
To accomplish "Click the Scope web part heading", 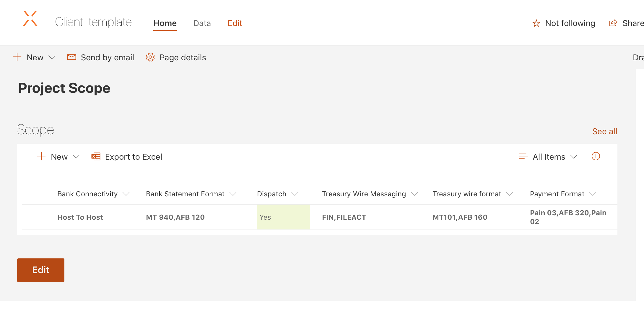I will [35, 130].
